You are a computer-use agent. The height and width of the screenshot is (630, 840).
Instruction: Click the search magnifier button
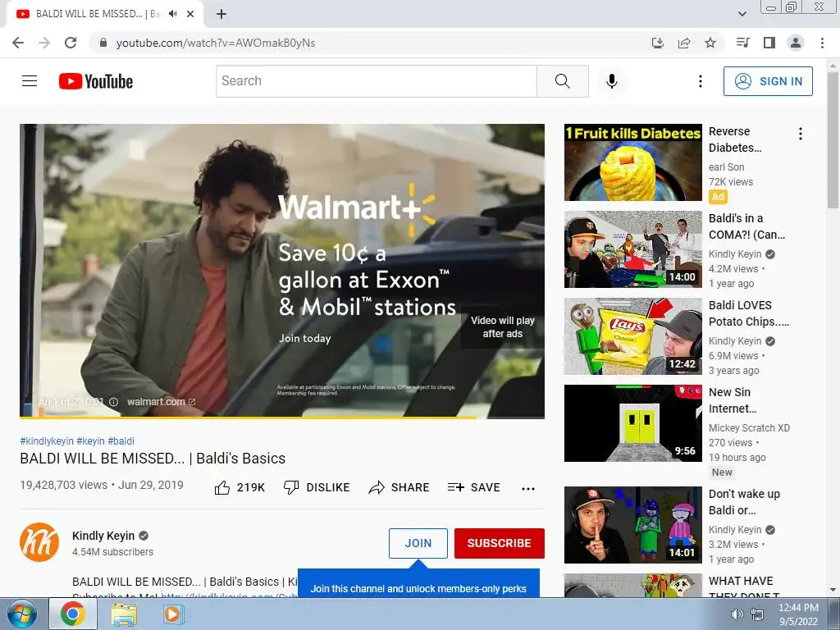[x=563, y=81]
